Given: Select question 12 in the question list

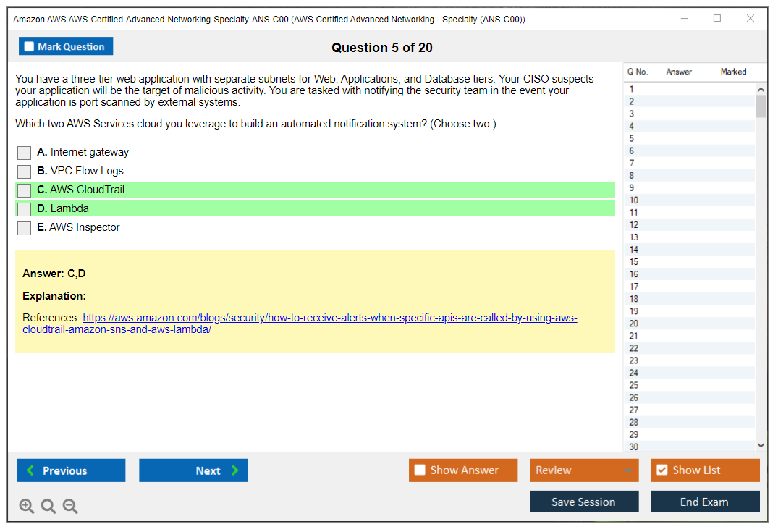Looking at the screenshot, I should [635, 225].
